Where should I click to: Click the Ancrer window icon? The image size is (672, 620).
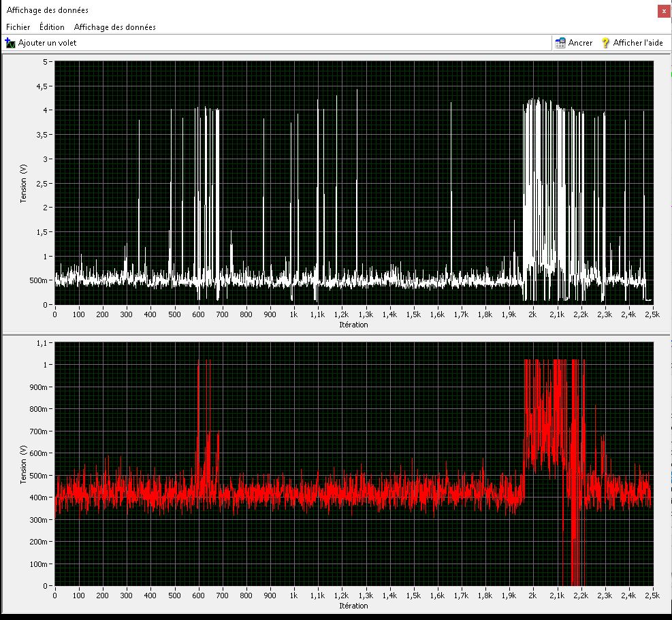tap(560, 43)
